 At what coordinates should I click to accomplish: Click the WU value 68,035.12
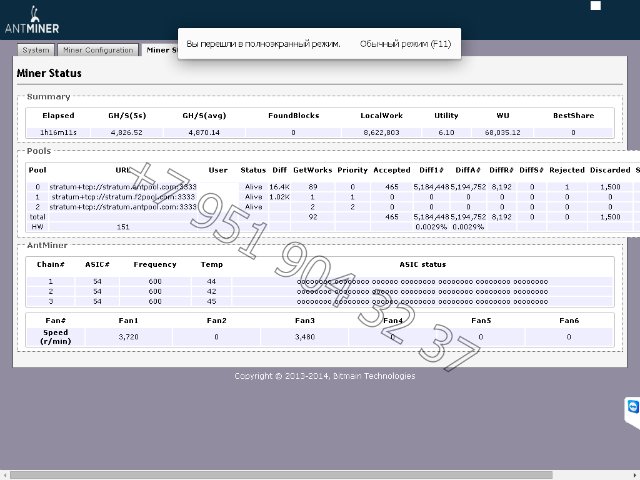(502, 132)
